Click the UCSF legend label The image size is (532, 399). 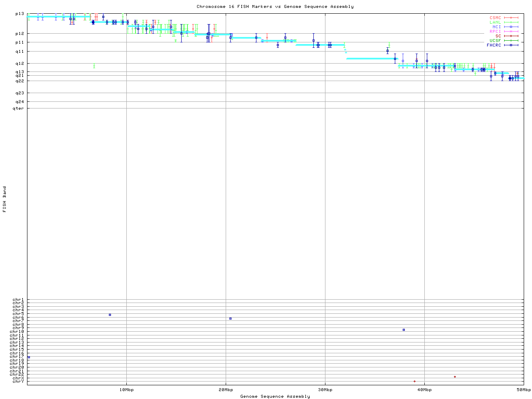pos(495,40)
